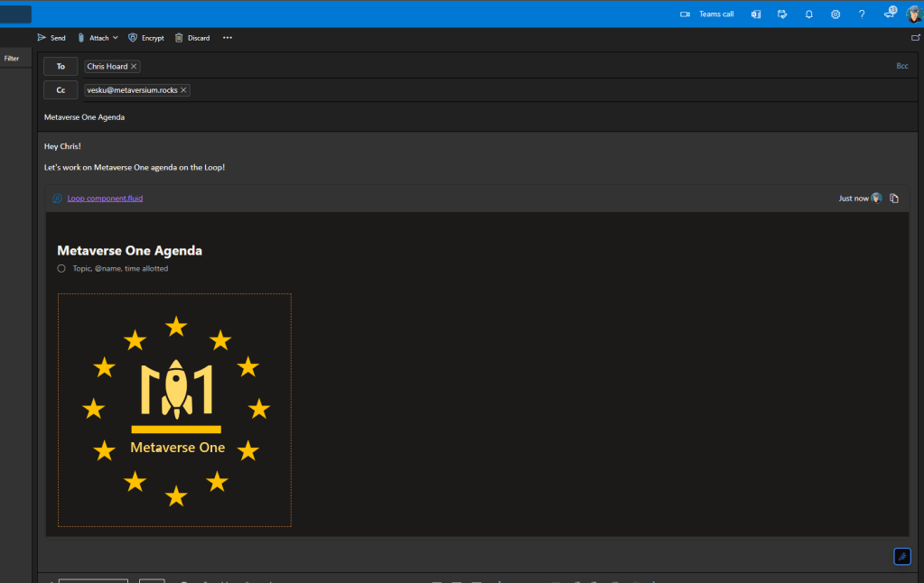Open the Loop component.fluid link

click(105, 199)
